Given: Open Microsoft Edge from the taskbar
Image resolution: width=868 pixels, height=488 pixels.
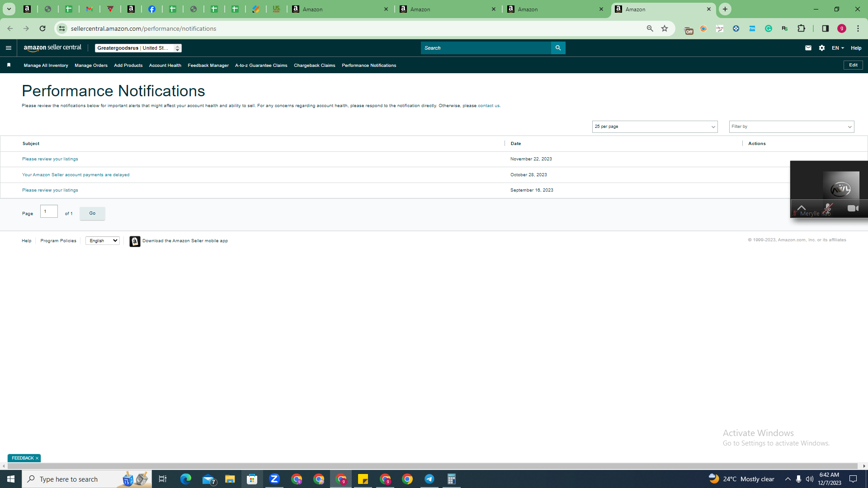Looking at the screenshot, I should pos(186,479).
